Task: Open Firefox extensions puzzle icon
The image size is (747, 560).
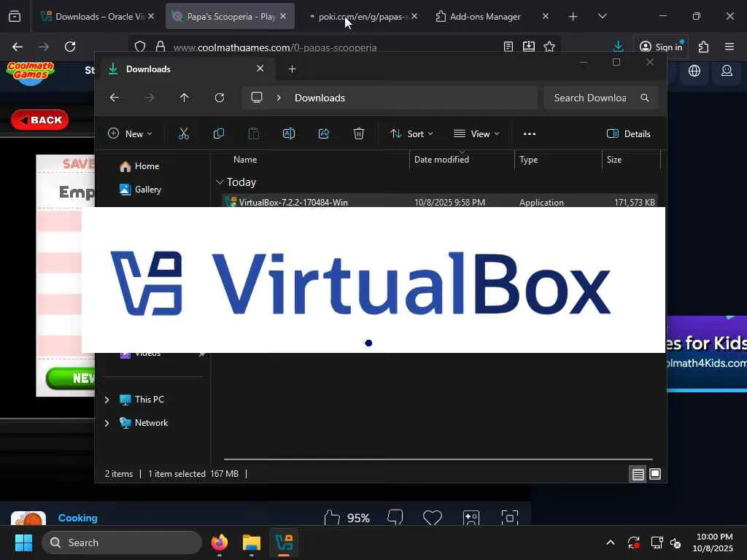Action: click(x=703, y=47)
